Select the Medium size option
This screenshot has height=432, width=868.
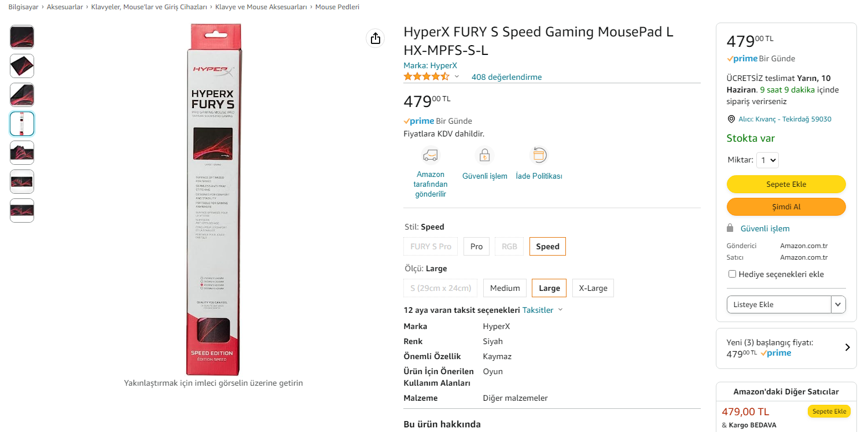[x=505, y=288]
